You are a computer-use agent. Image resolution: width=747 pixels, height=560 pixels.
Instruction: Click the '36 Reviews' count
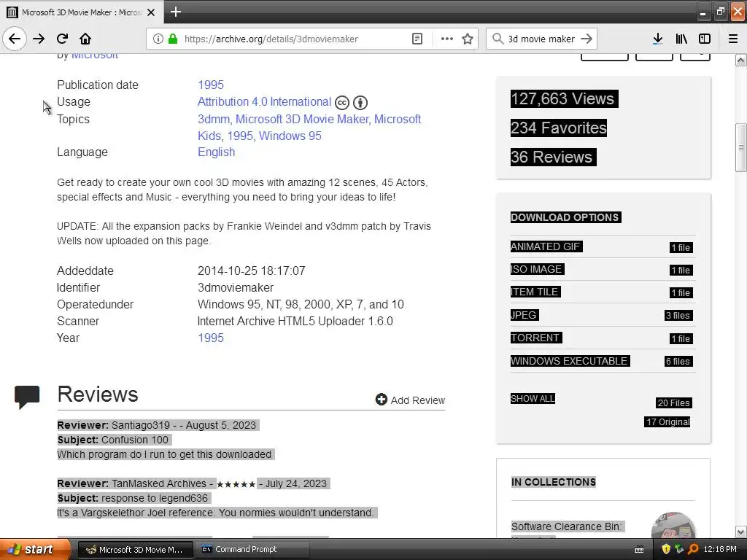point(553,157)
